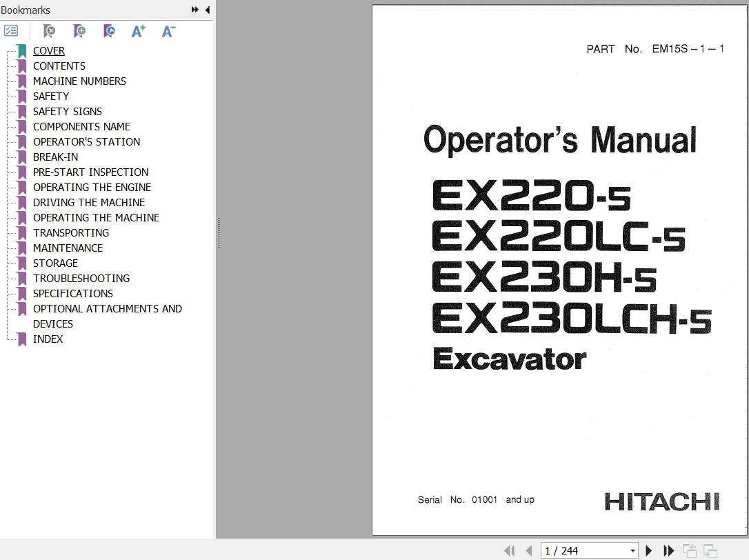Screen dimensions: 749x560
Task: Go to COMPONENTS NAME bookmark
Action: pos(81,127)
